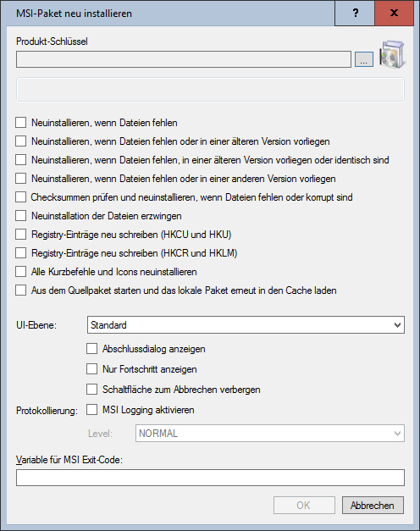Enable reinstall if files missing or older version
Screen dimensions: 420x531
point(20,141)
